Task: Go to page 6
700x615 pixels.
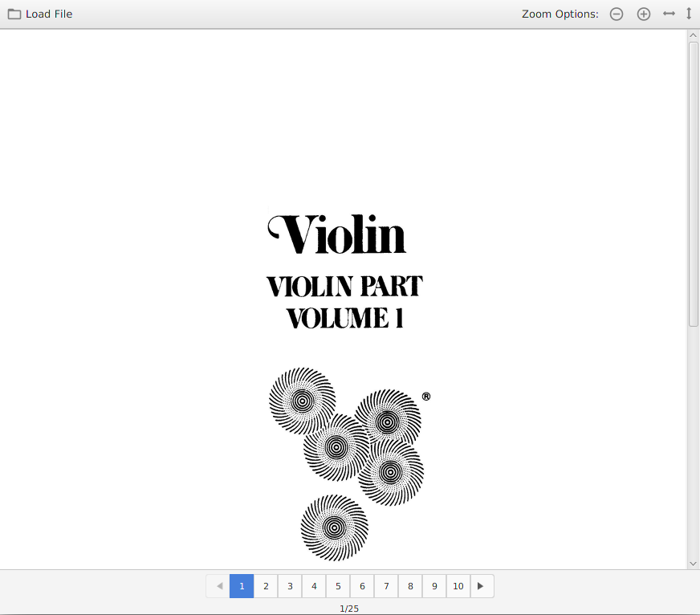Action: (x=362, y=586)
